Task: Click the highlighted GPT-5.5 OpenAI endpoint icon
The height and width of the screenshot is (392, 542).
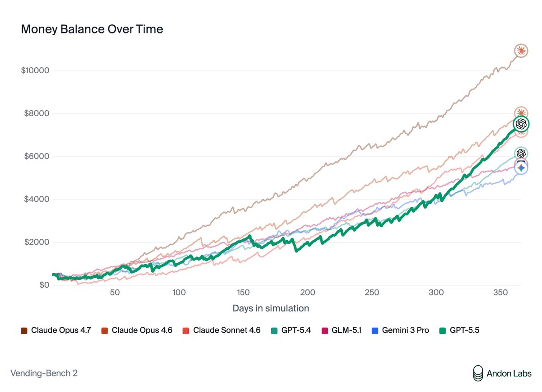Action: [521, 124]
